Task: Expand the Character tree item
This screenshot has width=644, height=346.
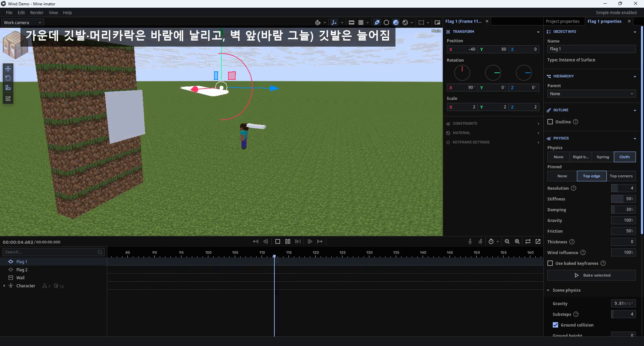Action: click(x=4, y=286)
